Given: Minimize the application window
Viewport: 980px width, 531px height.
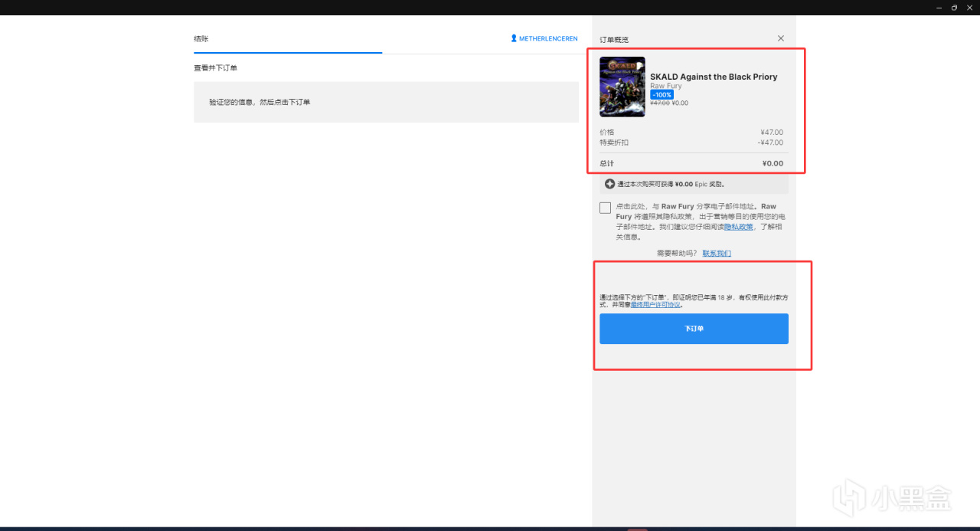Looking at the screenshot, I should [x=939, y=8].
